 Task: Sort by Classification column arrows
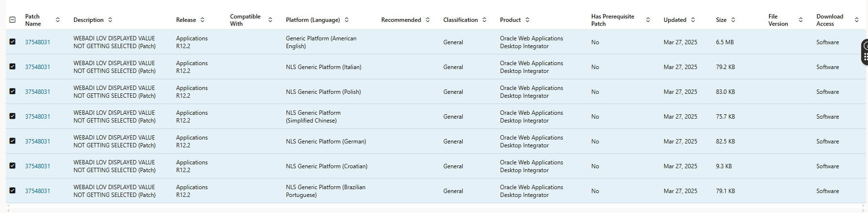coord(484,20)
